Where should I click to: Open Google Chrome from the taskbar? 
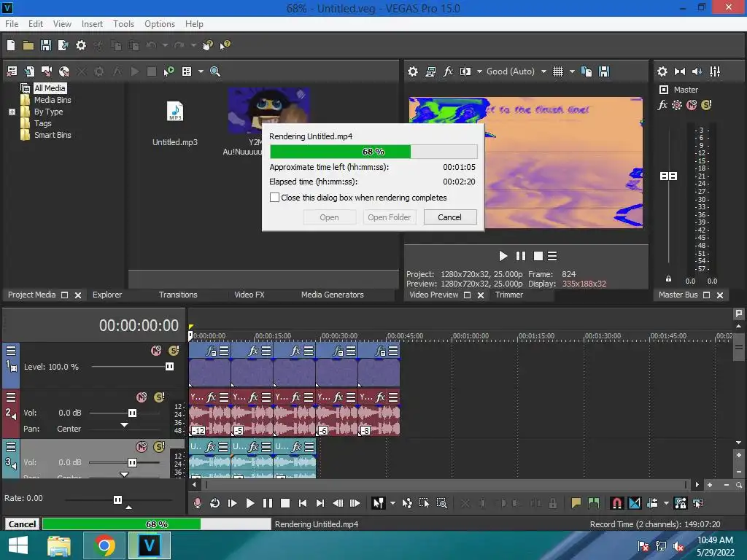(104, 545)
